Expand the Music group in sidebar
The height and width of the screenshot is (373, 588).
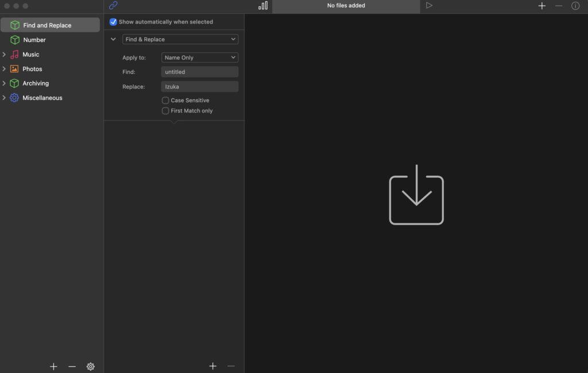coord(4,55)
